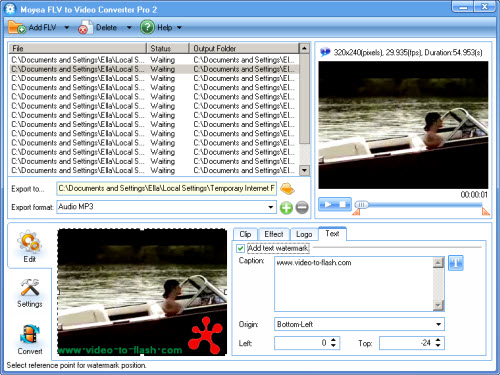
Task: Minimize the converter window
Action: [x=462, y=7]
